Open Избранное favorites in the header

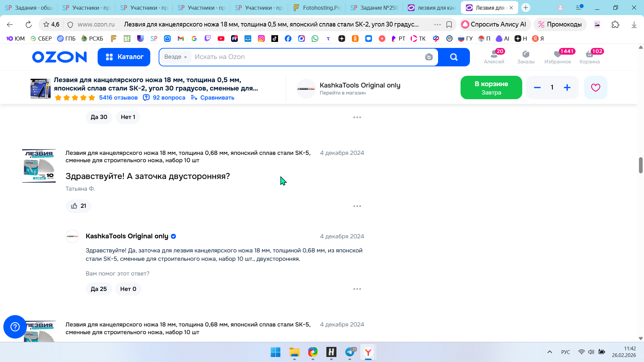point(557,57)
